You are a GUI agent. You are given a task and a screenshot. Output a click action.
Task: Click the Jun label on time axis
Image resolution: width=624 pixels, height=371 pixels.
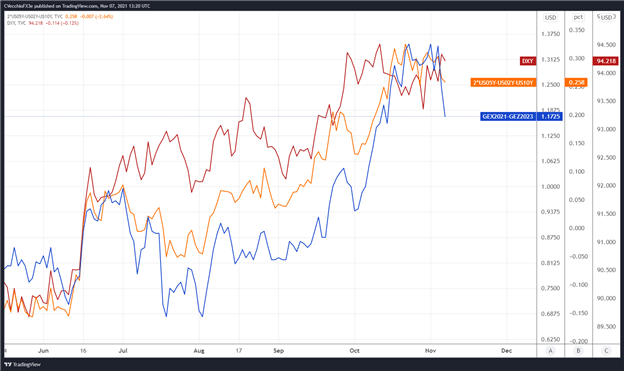pos(43,351)
